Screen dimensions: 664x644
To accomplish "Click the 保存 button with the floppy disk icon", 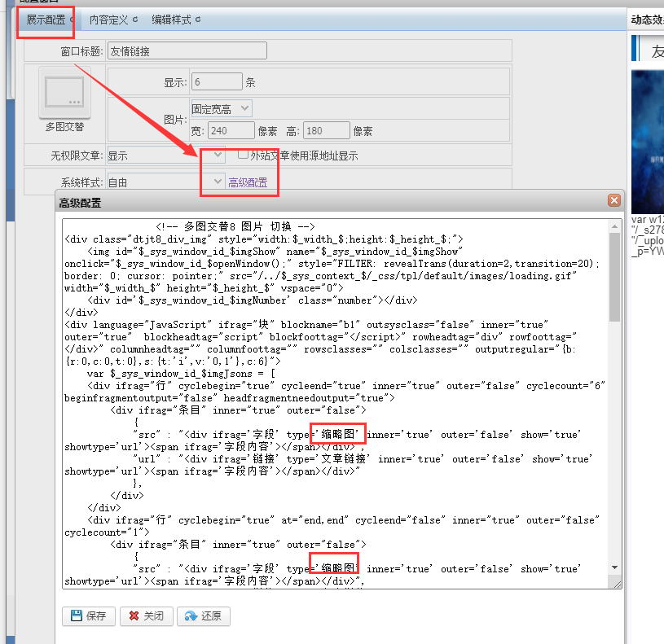I will [88, 616].
